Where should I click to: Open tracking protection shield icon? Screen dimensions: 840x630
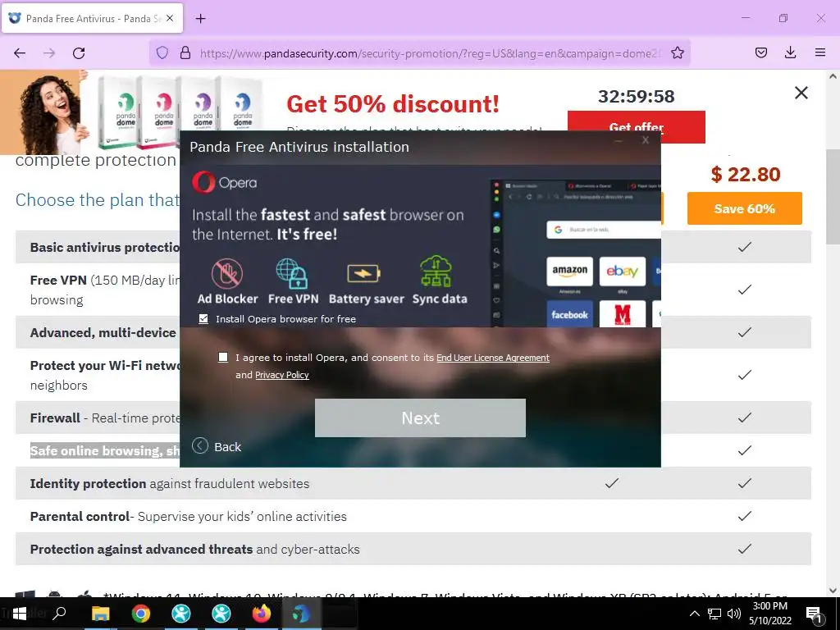click(x=162, y=52)
